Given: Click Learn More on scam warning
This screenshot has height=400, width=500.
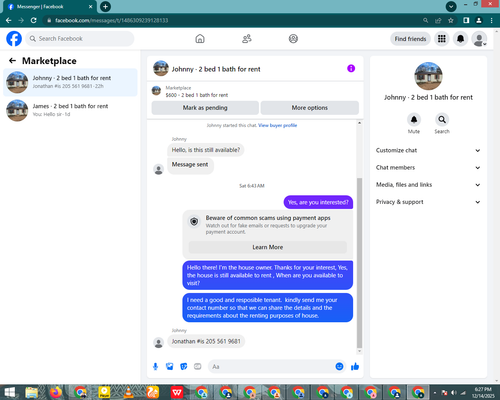Looking at the screenshot, I should pyautogui.click(x=268, y=247).
